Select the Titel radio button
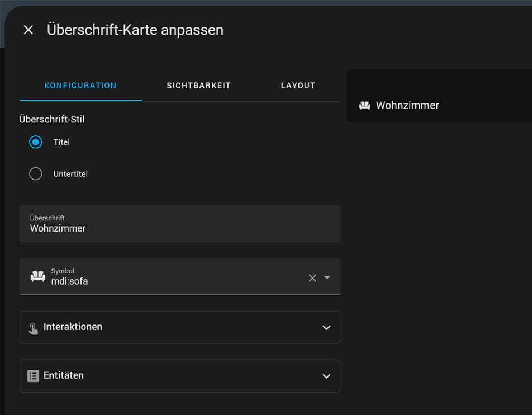Viewport: 532px width, 415px height. [x=36, y=142]
